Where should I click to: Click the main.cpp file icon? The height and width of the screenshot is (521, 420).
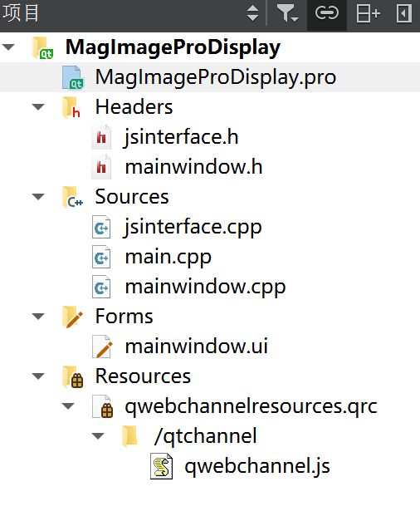101,257
